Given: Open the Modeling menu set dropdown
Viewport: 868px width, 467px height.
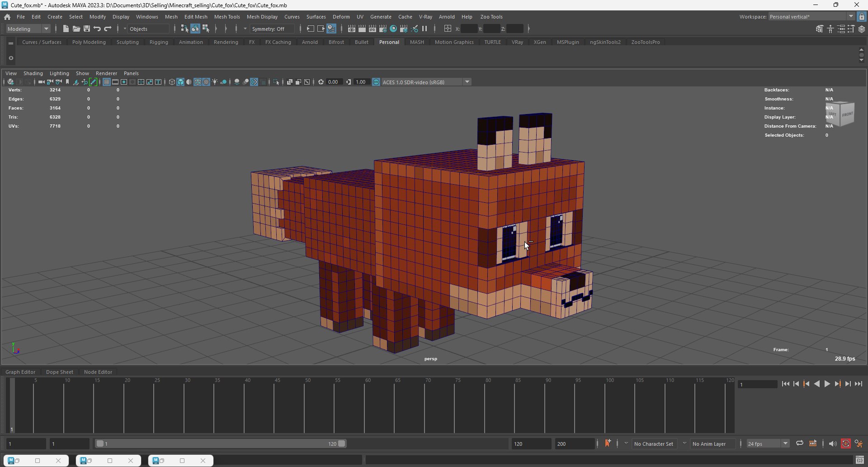Looking at the screenshot, I should (x=28, y=29).
